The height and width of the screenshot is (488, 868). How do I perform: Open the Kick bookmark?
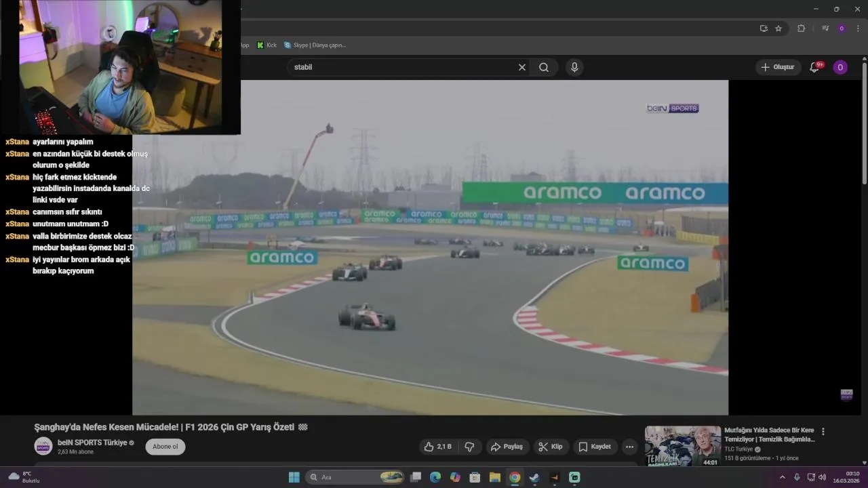[267, 45]
